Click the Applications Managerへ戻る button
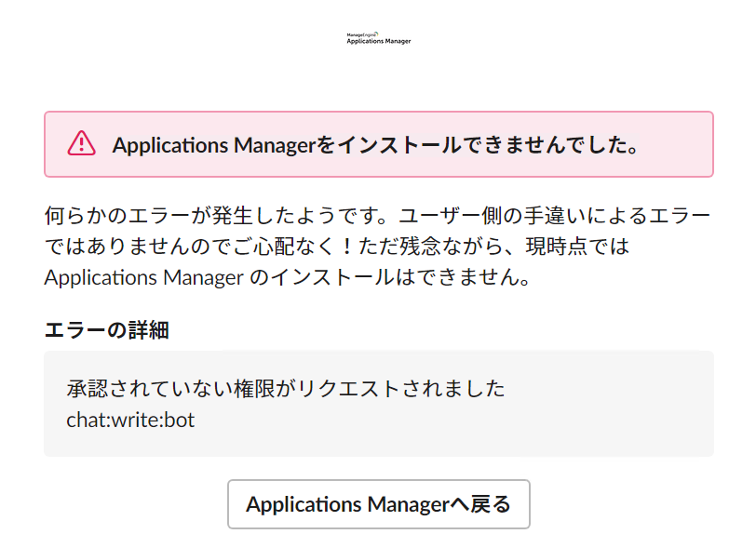 [379, 503]
